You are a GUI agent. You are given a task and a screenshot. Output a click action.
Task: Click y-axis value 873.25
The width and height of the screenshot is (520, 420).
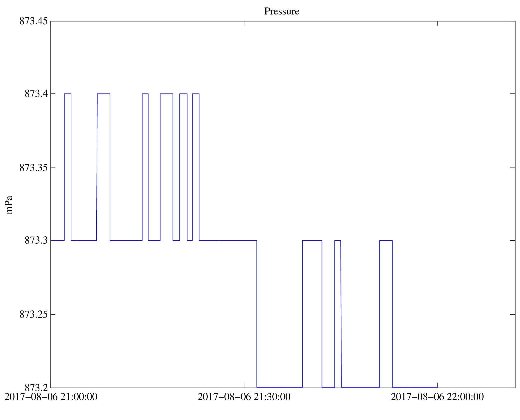click(33, 314)
